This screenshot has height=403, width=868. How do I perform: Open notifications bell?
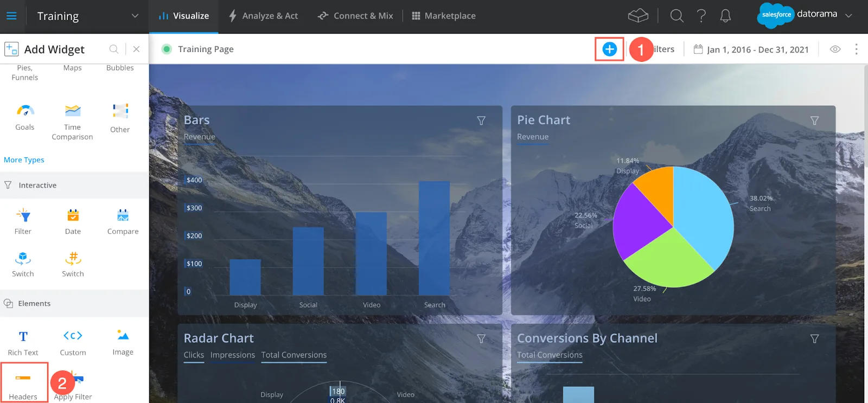click(x=725, y=16)
